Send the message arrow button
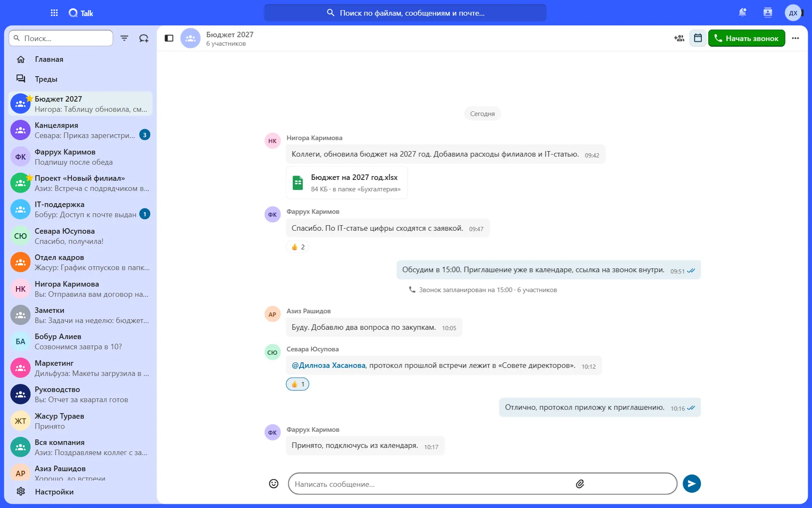This screenshot has height=508, width=812. click(x=691, y=483)
